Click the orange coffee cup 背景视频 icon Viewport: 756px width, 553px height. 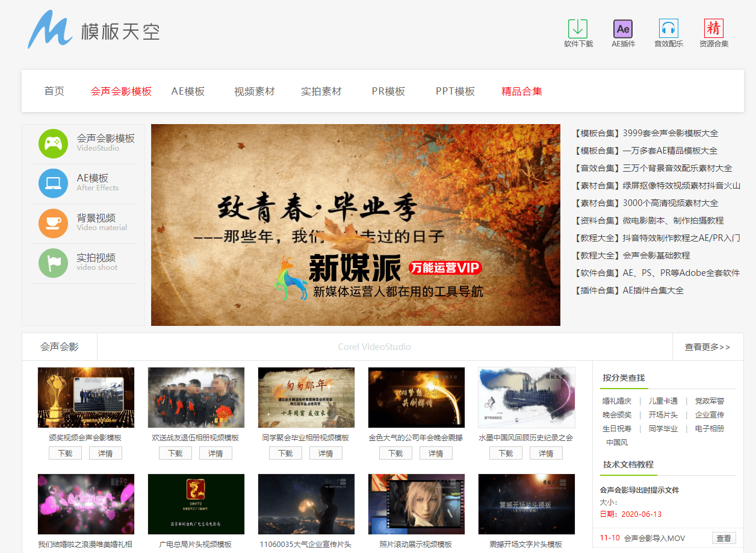pyautogui.click(x=53, y=223)
